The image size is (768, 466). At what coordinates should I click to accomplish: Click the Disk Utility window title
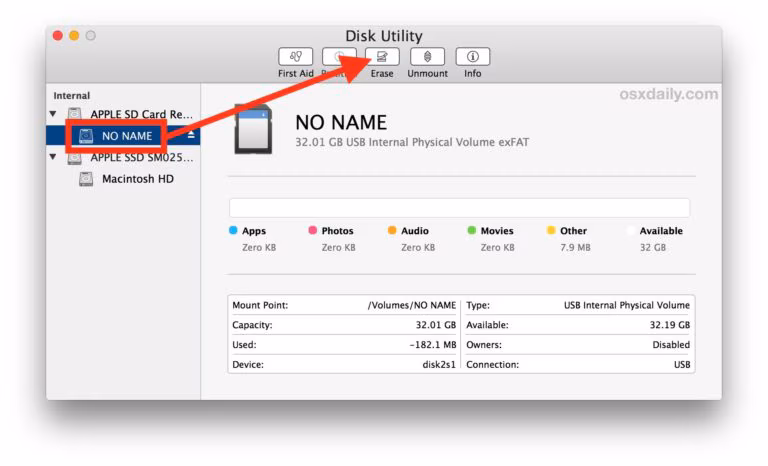click(x=384, y=36)
